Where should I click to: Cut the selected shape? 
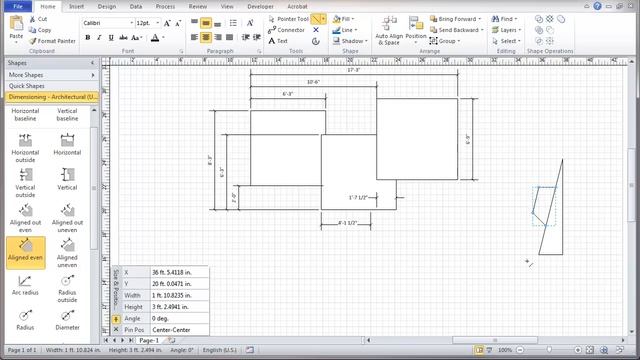pyautogui.click(x=38, y=19)
